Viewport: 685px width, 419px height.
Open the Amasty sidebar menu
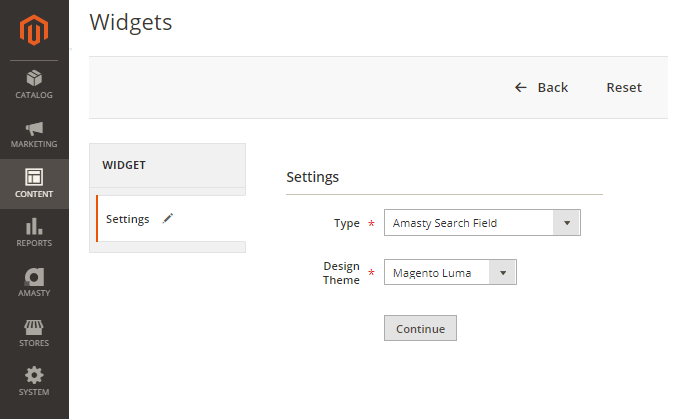[x=34, y=282]
